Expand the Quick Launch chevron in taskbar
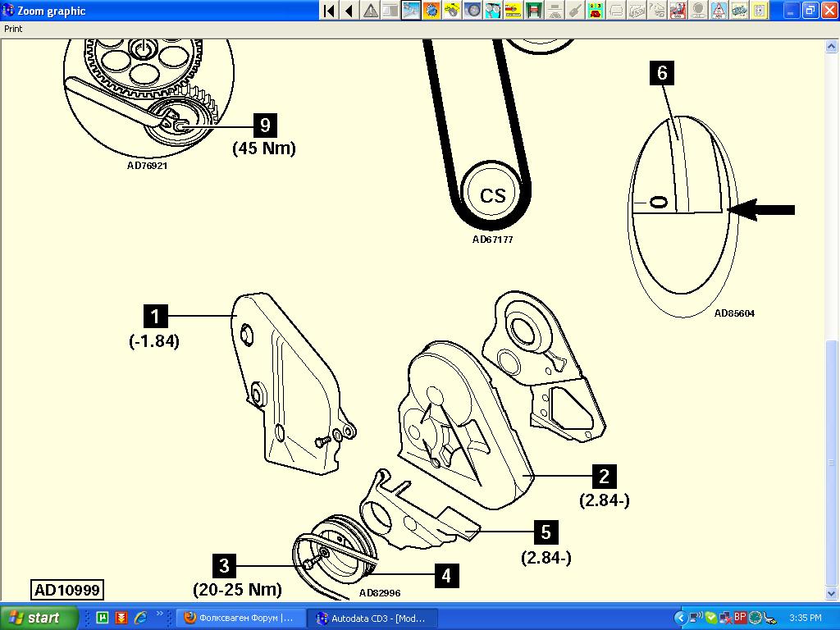840x630 pixels. [x=161, y=614]
